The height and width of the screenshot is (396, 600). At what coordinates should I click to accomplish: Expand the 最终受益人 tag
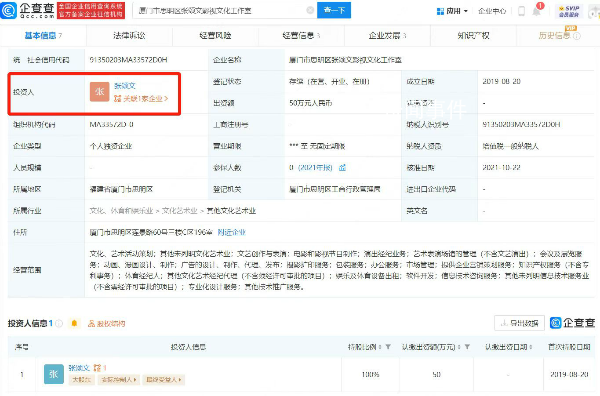click(163, 380)
